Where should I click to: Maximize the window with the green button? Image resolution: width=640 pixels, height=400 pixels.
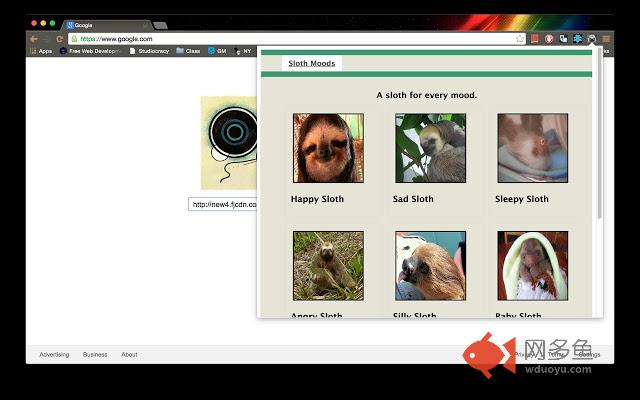point(52,23)
